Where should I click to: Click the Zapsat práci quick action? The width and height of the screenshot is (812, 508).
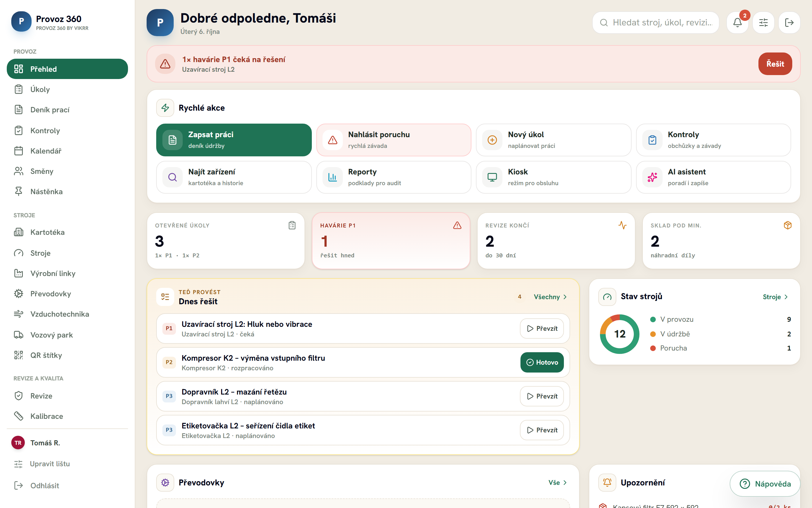pos(234,140)
